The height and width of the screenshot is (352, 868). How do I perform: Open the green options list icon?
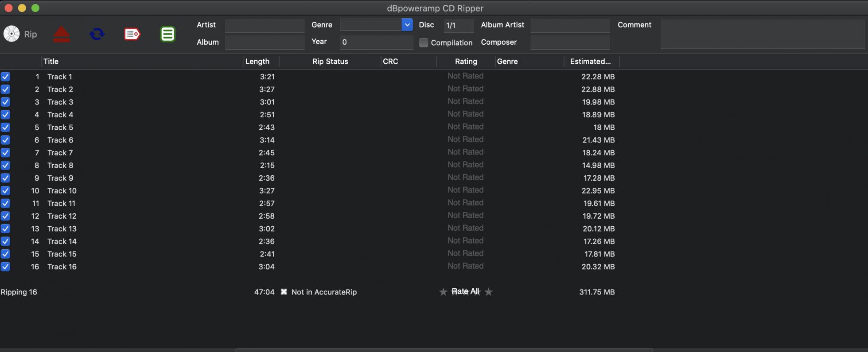(x=167, y=34)
